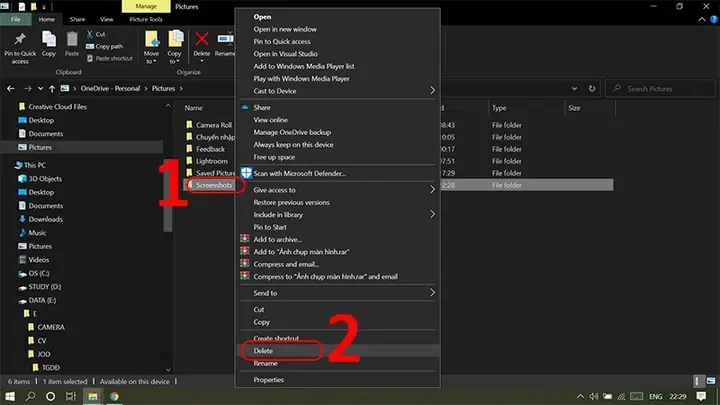Select OS (C:) drive
The width and height of the screenshot is (720, 405).
coord(39,273)
